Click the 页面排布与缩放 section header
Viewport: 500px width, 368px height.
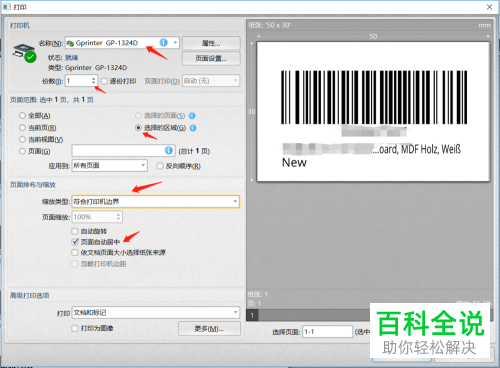click(x=33, y=185)
